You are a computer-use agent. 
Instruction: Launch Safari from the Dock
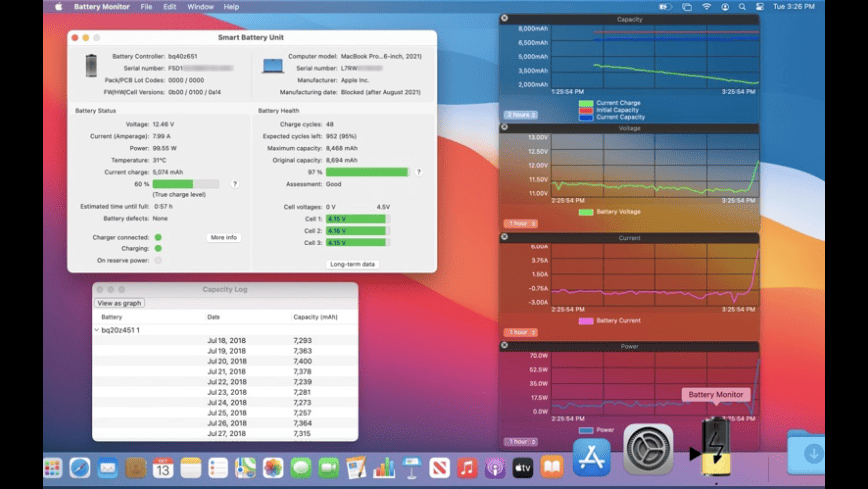click(80, 468)
